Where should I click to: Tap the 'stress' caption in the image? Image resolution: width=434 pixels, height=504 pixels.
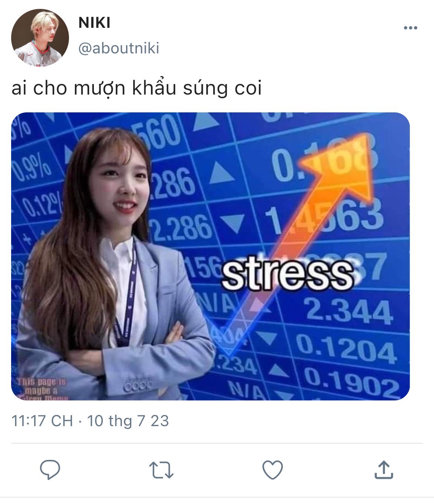[287, 274]
